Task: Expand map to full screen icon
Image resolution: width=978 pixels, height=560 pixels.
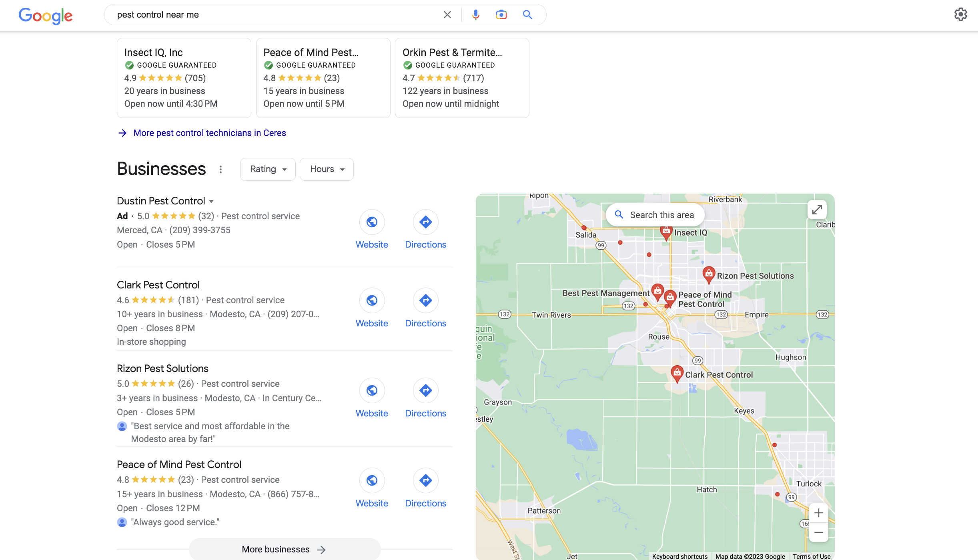Action: (x=817, y=210)
